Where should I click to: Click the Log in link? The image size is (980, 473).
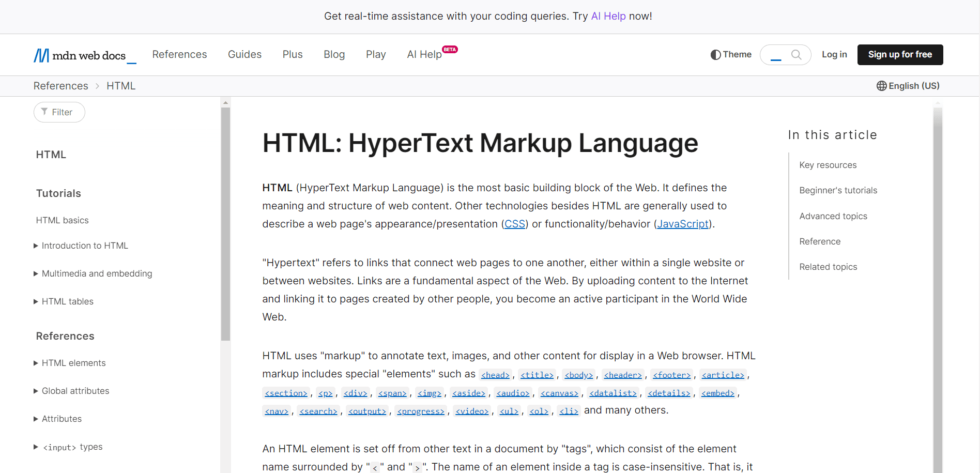point(834,55)
